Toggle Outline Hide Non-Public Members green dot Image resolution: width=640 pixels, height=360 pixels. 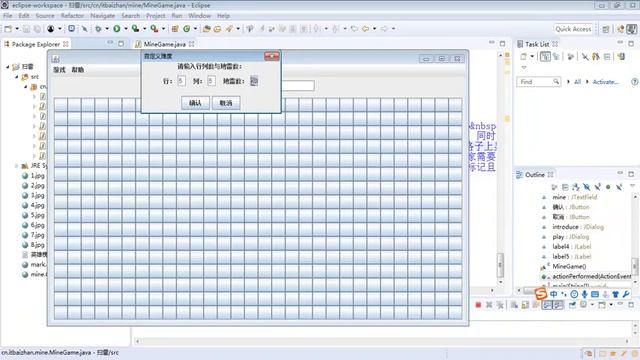[608, 187]
